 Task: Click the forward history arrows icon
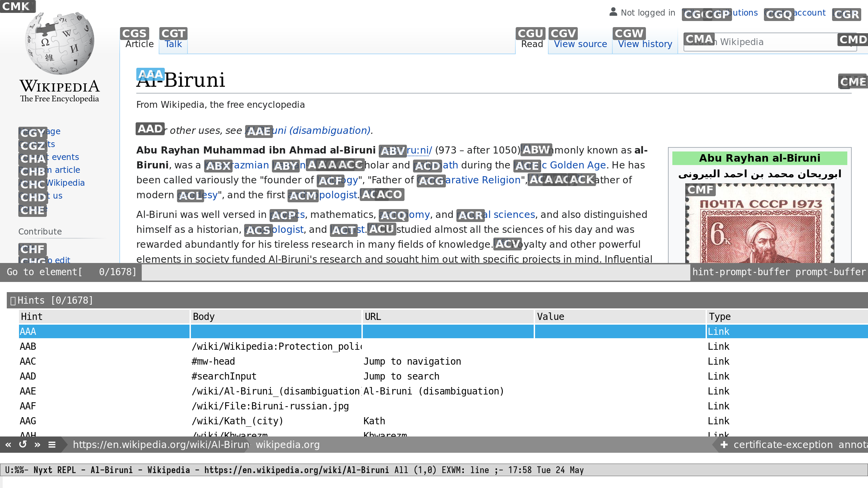pos(37,445)
